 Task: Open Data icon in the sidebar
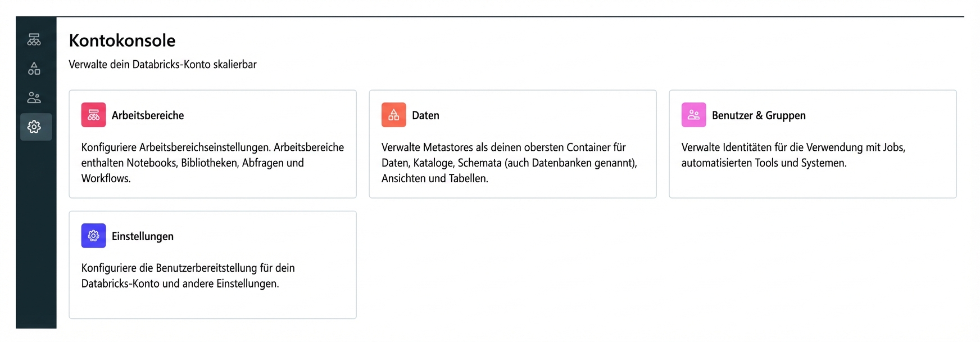(34, 69)
